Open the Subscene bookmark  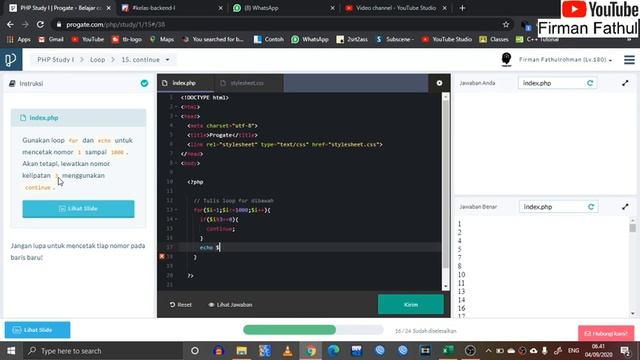coord(395,39)
